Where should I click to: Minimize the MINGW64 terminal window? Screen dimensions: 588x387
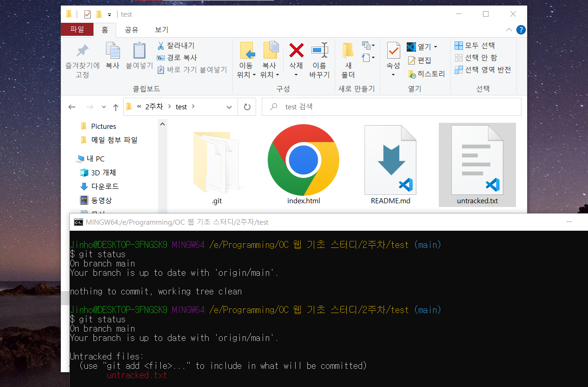click(569, 222)
